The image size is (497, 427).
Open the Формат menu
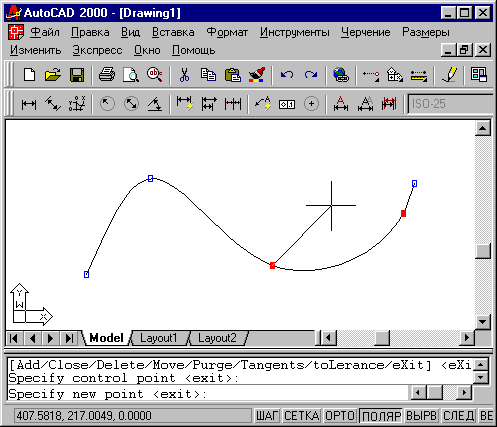click(227, 32)
